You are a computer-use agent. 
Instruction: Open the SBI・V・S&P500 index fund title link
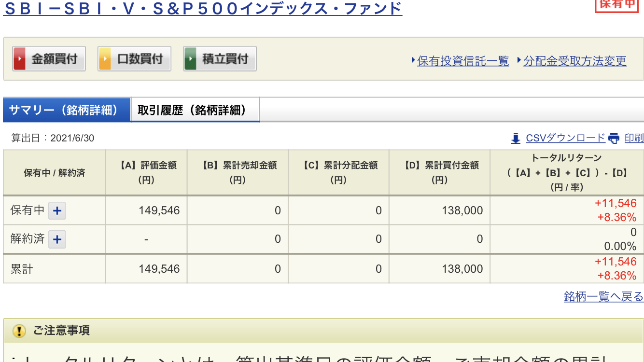click(202, 8)
